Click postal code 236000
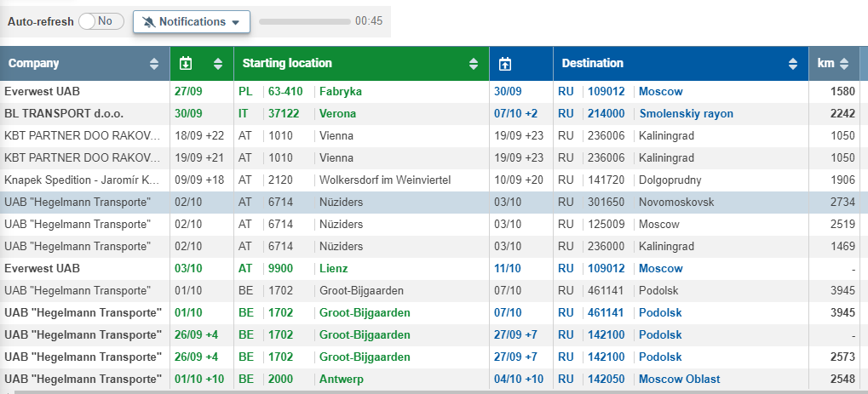This screenshot has height=394, width=868. (606, 246)
